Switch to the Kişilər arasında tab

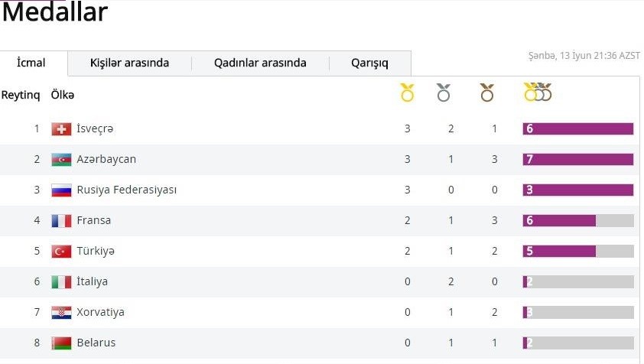pyautogui.click(x=129, y=63)
